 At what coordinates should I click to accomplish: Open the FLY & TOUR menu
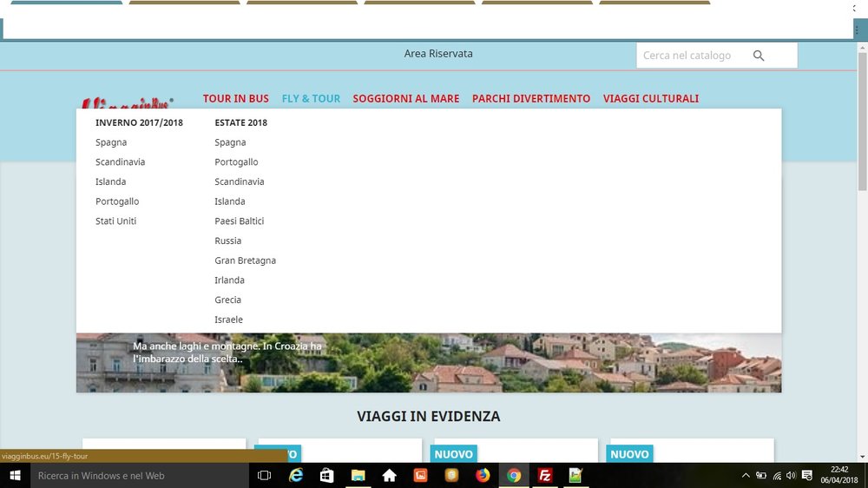(x=311, y=99)
